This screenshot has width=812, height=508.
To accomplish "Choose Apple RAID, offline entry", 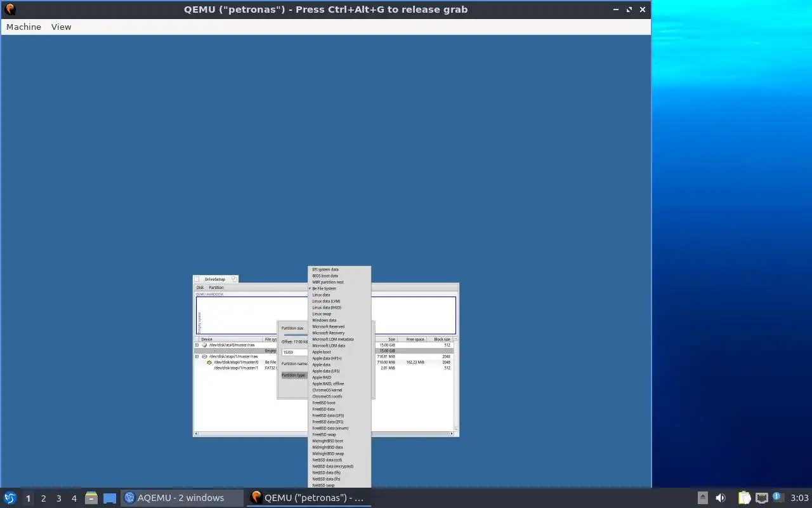I will 339,384.
